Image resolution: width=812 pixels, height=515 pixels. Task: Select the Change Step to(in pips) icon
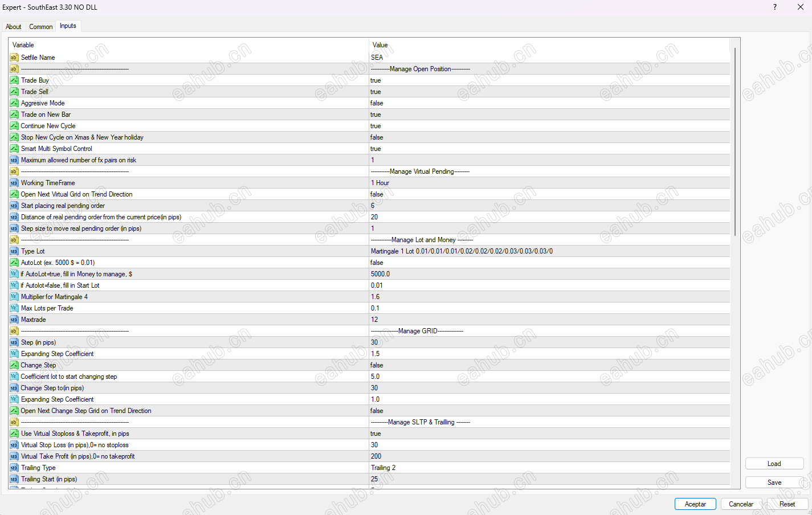pyautogui.click(x=14, y=388)
